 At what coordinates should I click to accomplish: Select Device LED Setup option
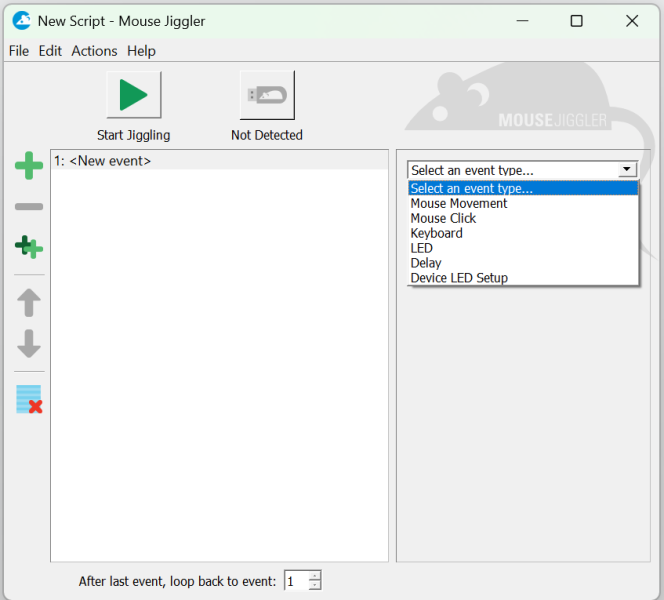coord(459,278)
